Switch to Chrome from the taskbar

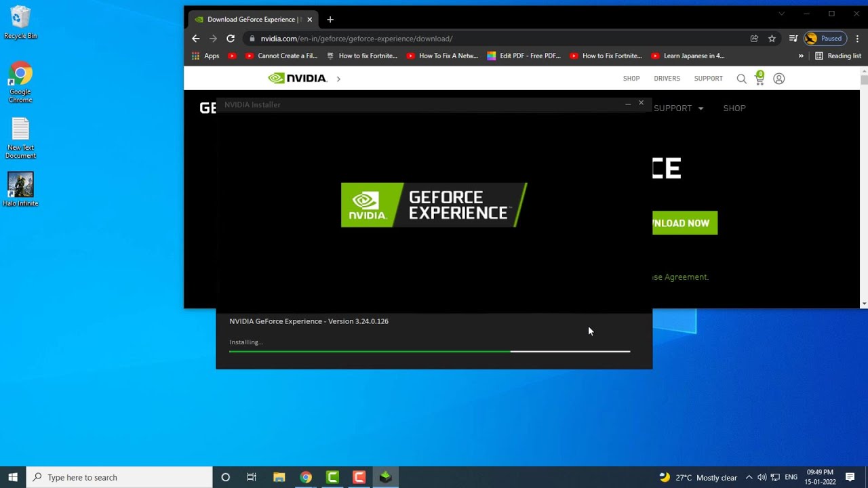[306, 477]
